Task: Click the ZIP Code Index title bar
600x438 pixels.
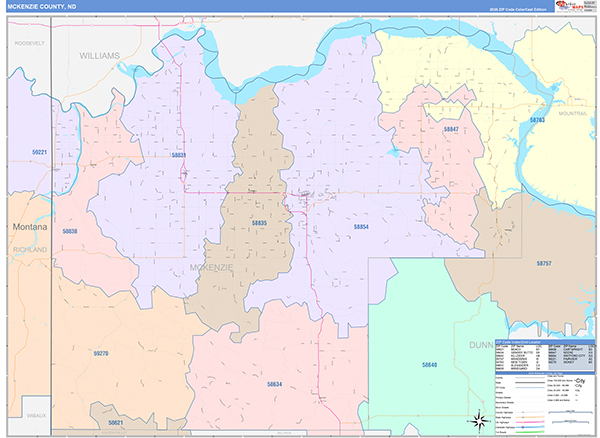Action: tap(545, 342)
